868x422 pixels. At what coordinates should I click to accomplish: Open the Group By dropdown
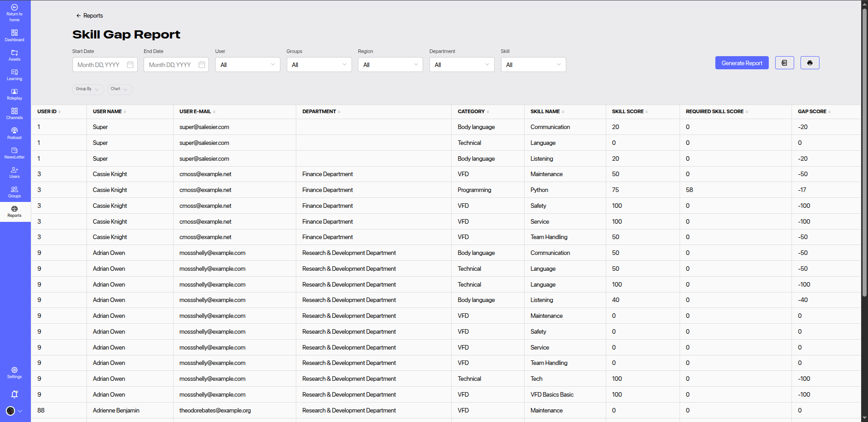[88, 89]
